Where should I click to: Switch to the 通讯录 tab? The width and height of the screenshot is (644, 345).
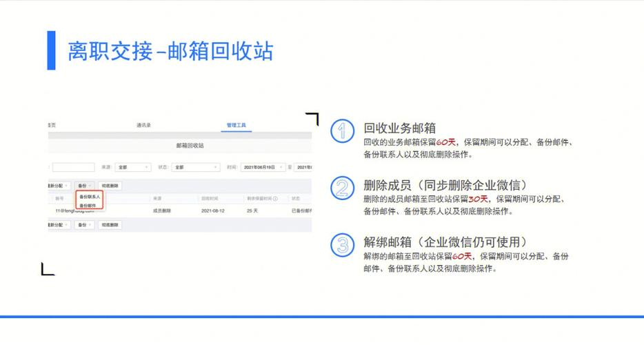tap(143, 125)
